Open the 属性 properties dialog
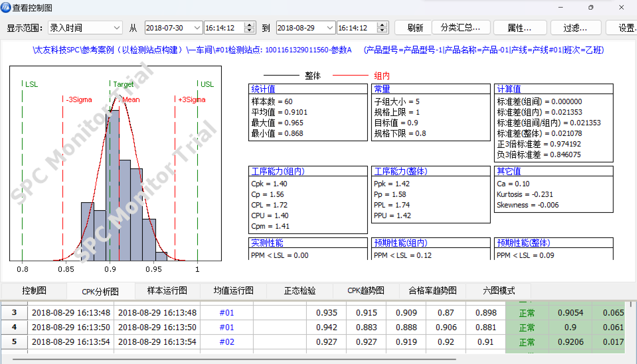The width and height of the screenshot is (637, 364). 520,27
